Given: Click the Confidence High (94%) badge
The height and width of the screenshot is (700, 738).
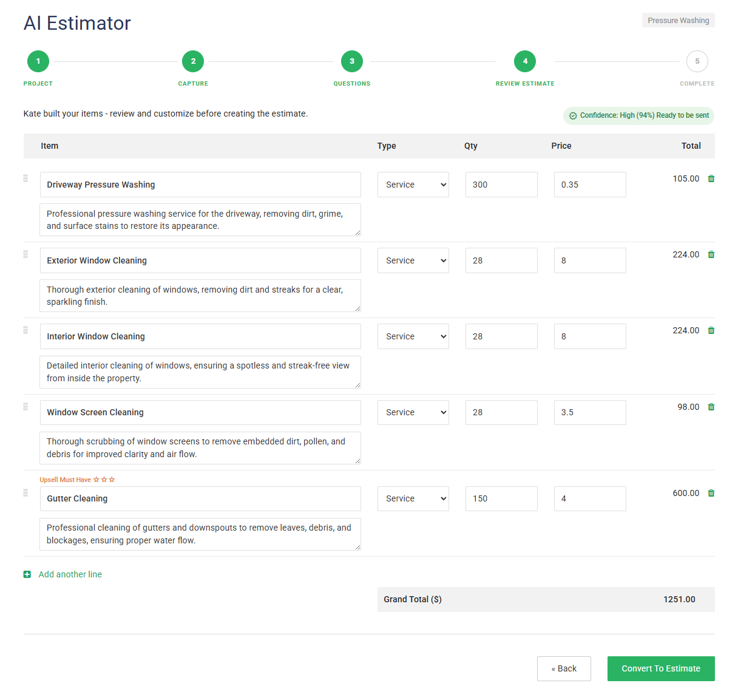Looking at the screenshot, I should (x=638, y=115).
